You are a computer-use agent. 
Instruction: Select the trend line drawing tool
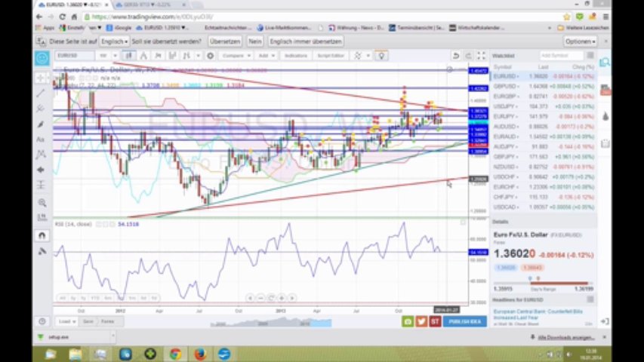41,94
